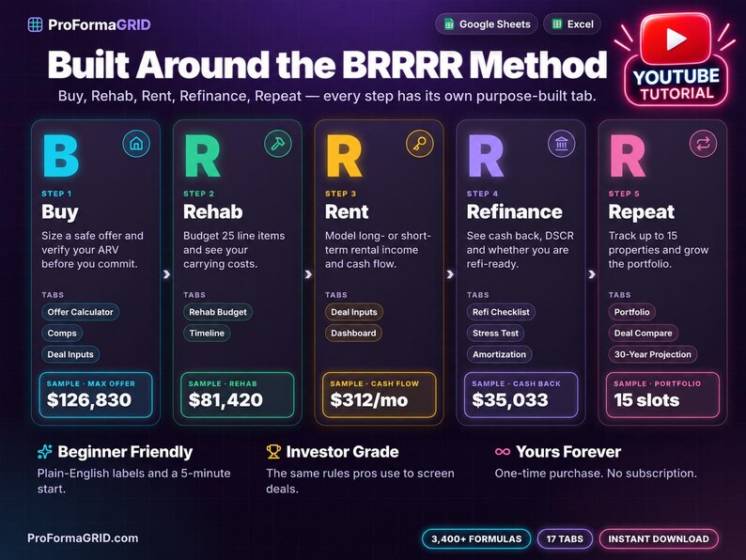Click the chevron between Rehab and Rent

tap(308, 274)
